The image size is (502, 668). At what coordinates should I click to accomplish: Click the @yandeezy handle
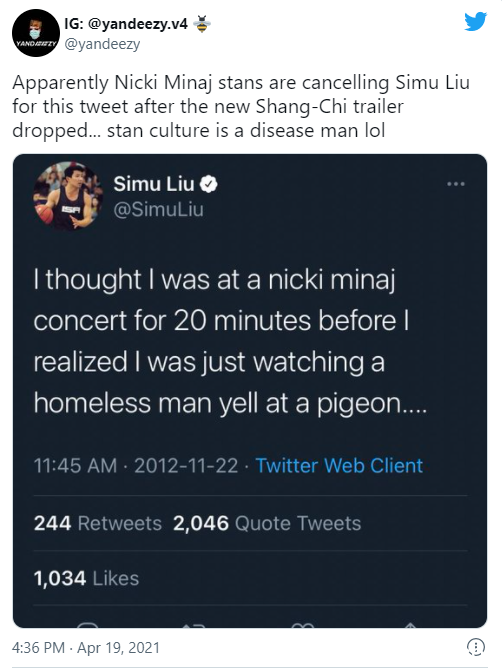tap(102, 44)
